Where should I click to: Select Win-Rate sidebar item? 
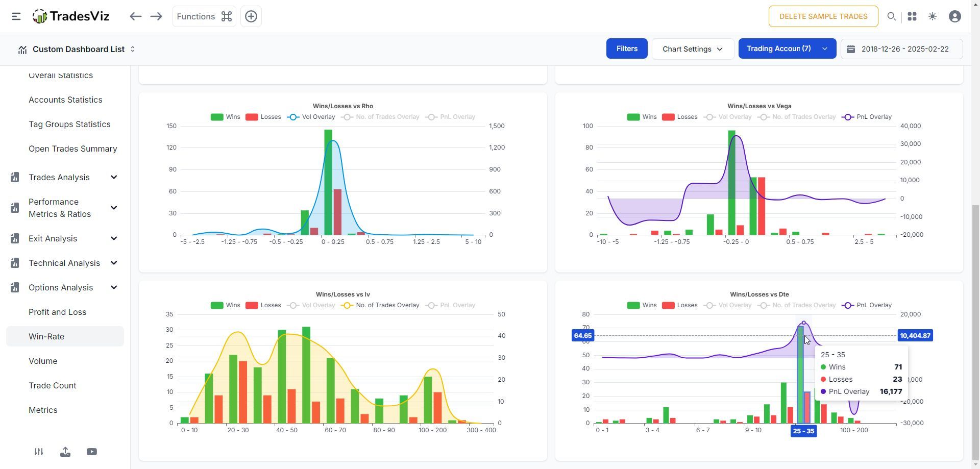click(65, 336)
